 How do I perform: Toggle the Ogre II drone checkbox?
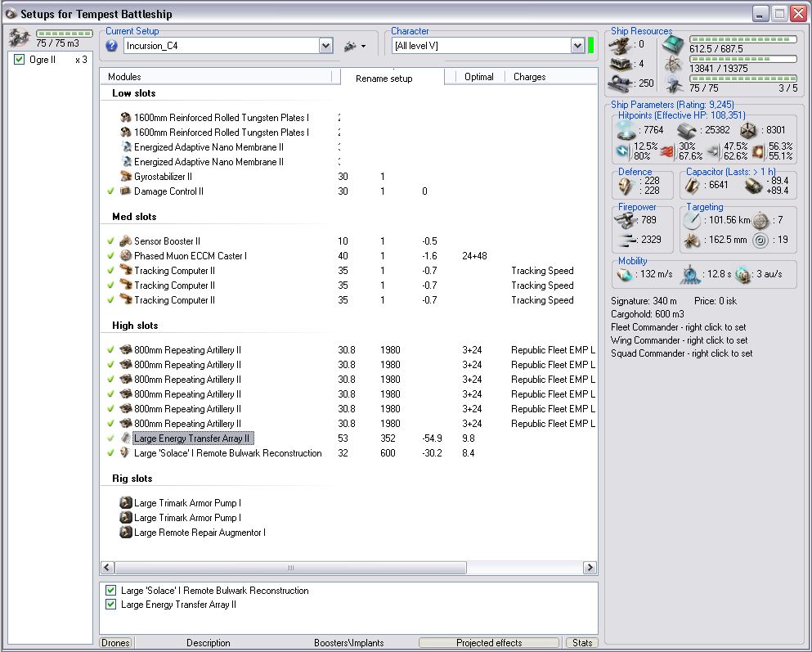click(x=19, y=60)
